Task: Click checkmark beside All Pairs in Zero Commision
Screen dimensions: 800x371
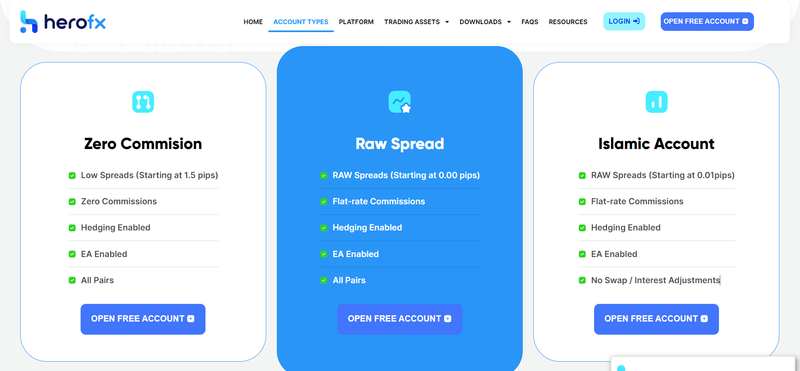Action: pos(72,281)
